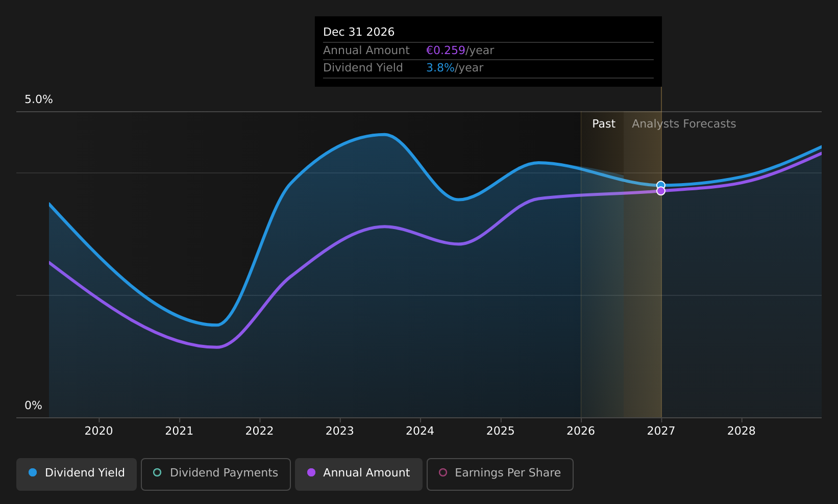The width and height of the screenshot is (838, 504).
Task: Select the 2020 label on the x-axis
Action: [98, 431]
